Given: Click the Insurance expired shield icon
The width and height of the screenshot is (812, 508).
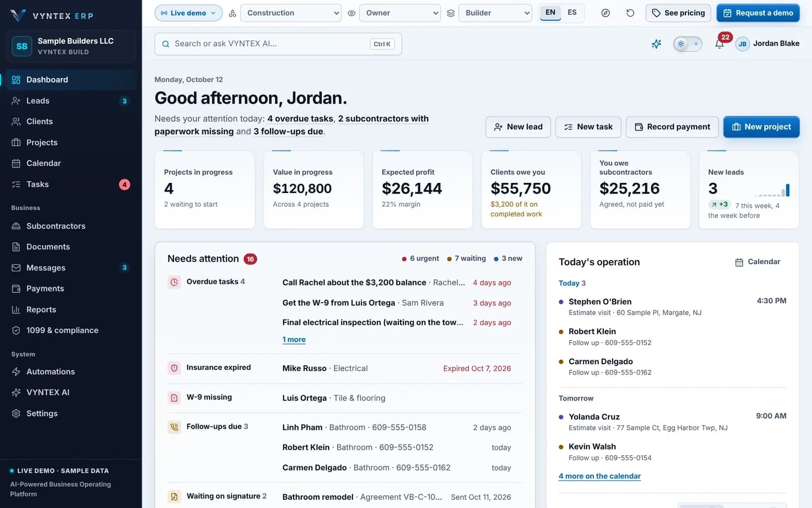Looking at the screenshot, I should [x=174, y=368].
